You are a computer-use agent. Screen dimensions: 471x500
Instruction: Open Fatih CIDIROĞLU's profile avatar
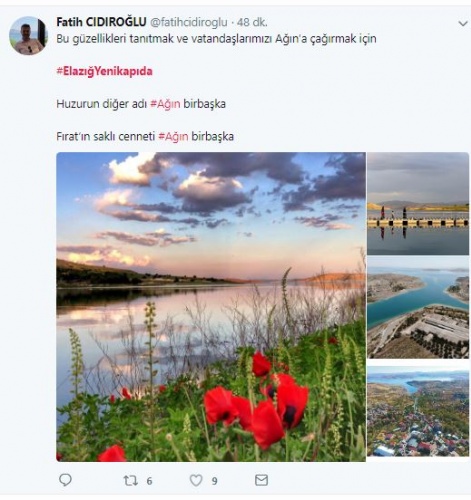pos(28,36)
